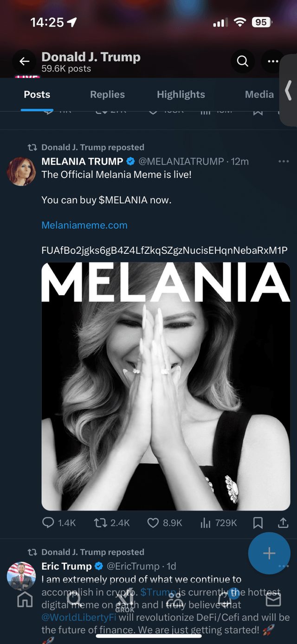297x644 pixels.
Task: Switch to the Replies tab
Action: tap(107, 94)
